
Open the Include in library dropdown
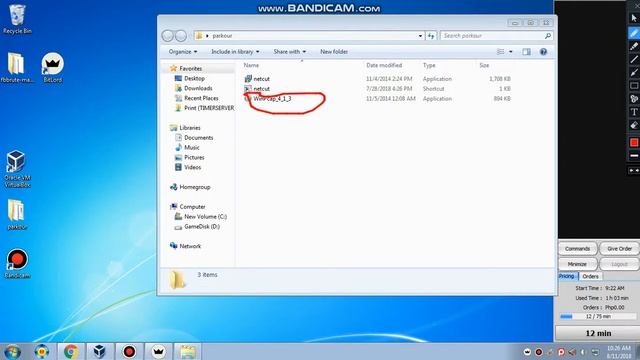pos(235,52)
